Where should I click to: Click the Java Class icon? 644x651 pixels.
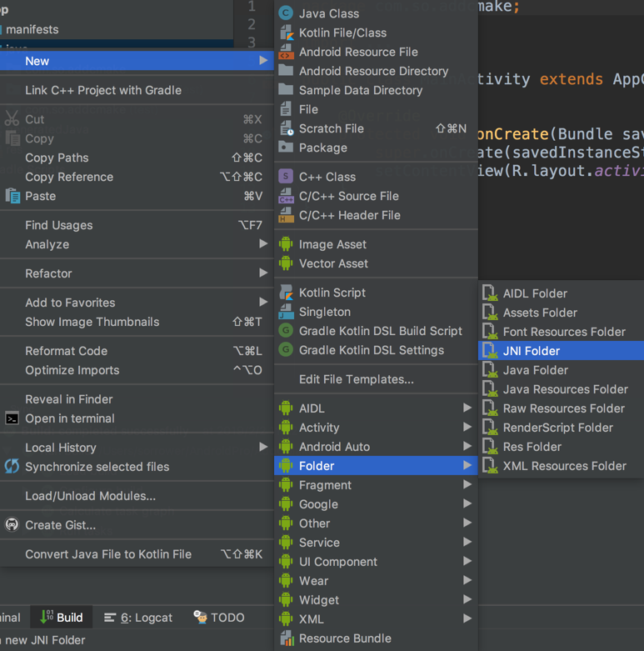pyautogui.click(x=286, y=13)
